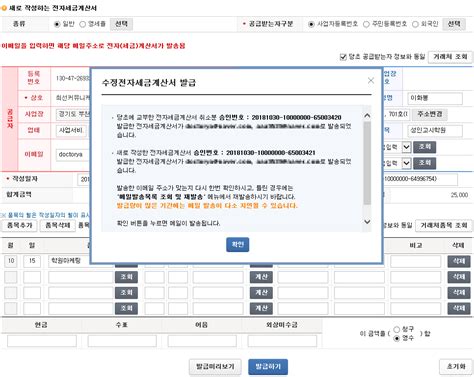The image size is (474, 377).
Task: Choose 사업자등록번호 radio option
Action: [311, 24]
